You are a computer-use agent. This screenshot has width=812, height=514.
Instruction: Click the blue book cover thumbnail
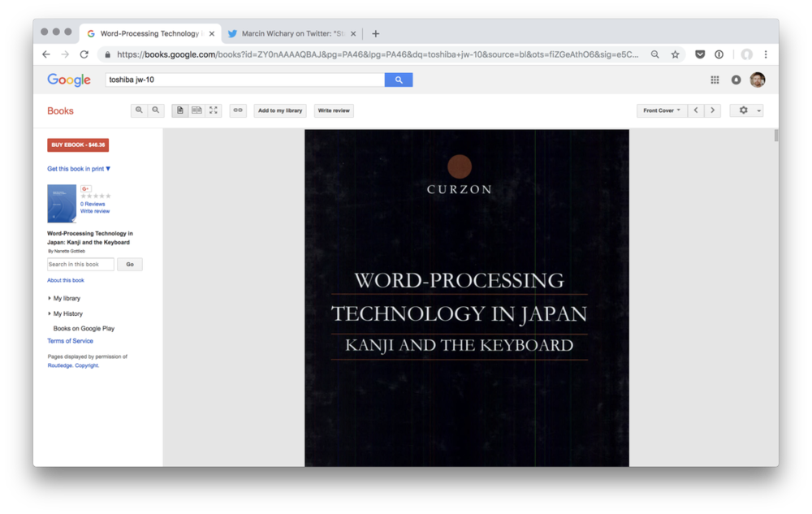[x=62, y=204]
